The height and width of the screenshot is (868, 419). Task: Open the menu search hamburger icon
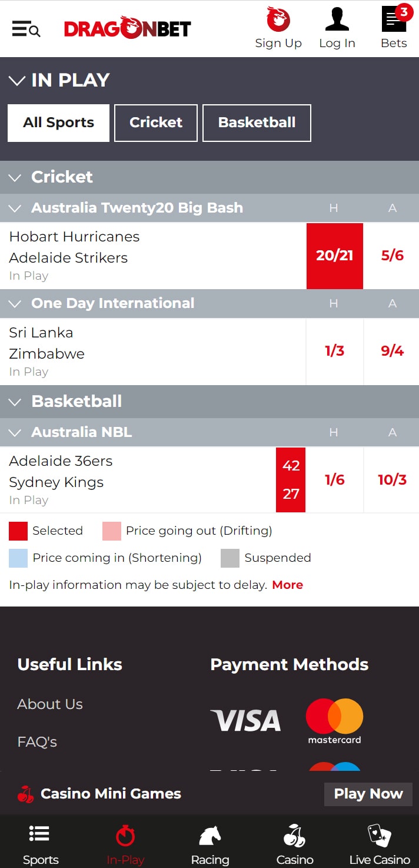point(26,29)
